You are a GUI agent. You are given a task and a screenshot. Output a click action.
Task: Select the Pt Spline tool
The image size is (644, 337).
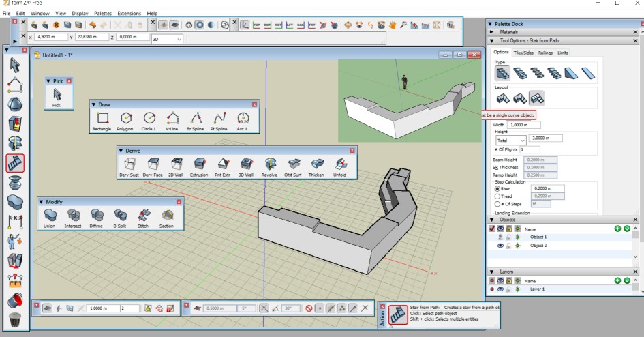point(219,121)
